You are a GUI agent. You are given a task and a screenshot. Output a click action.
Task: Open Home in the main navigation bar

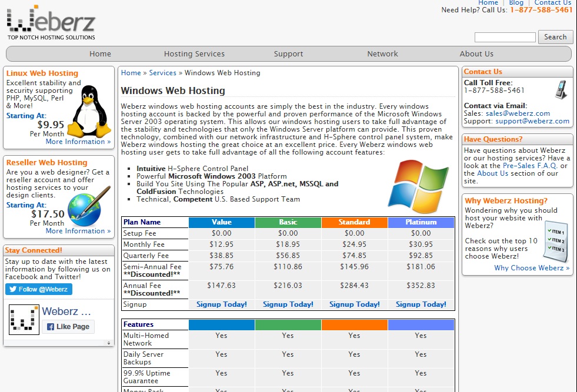100,53
